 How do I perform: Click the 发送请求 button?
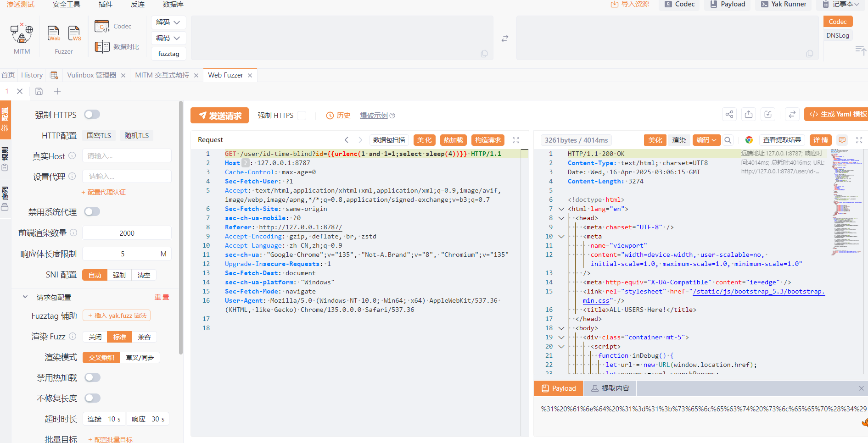[219, 116]
